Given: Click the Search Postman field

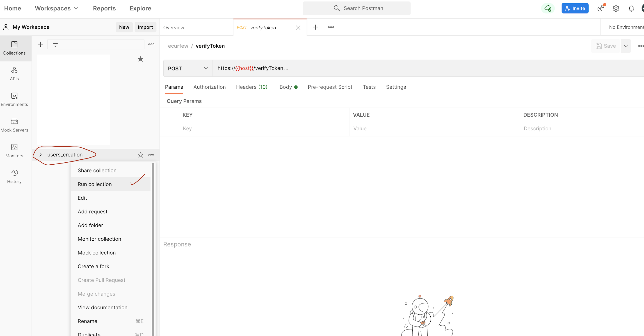Looking at the screenshot, I should tap(356, 8).
